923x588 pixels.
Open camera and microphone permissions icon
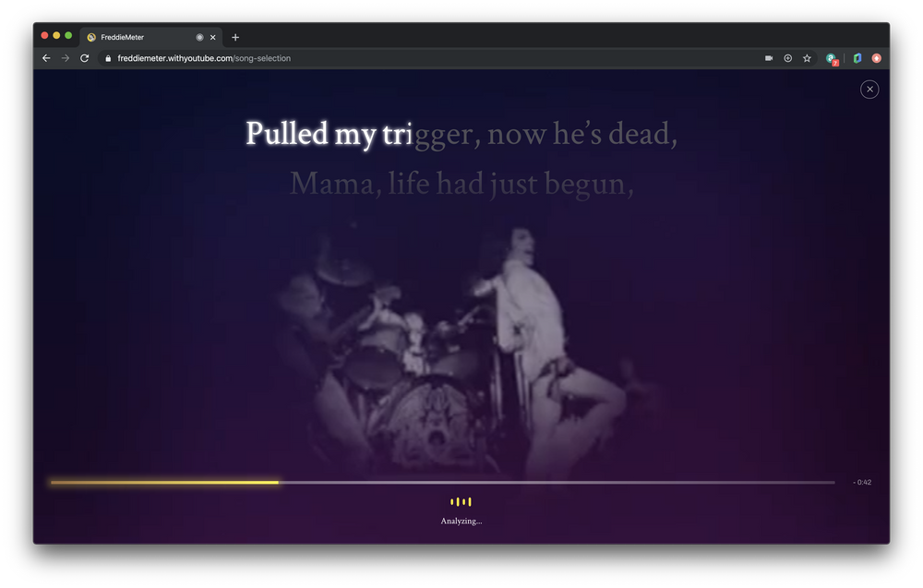[768, 58]
